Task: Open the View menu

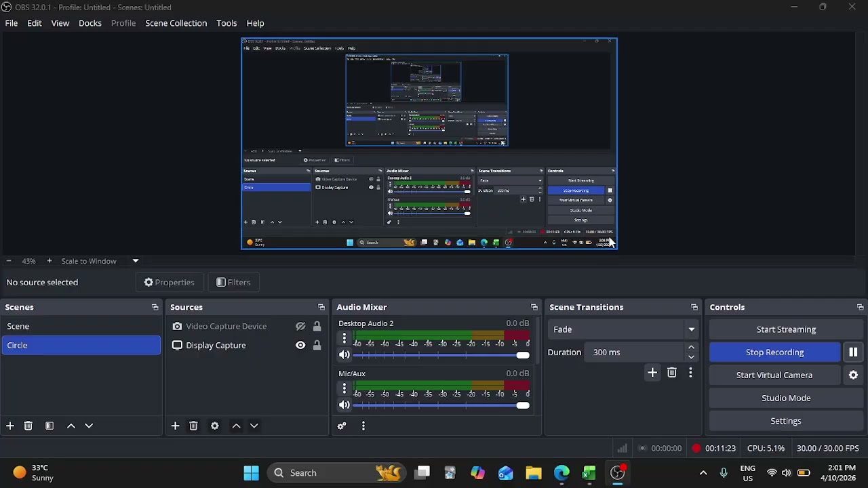Action: (60, 23)
